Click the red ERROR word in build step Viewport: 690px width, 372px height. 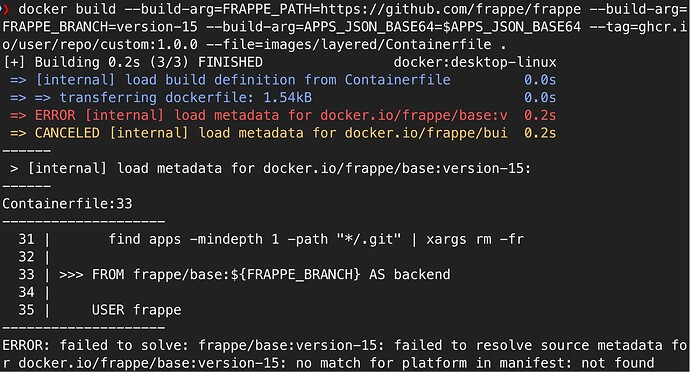pyautogui.click(x=55, y=115)
